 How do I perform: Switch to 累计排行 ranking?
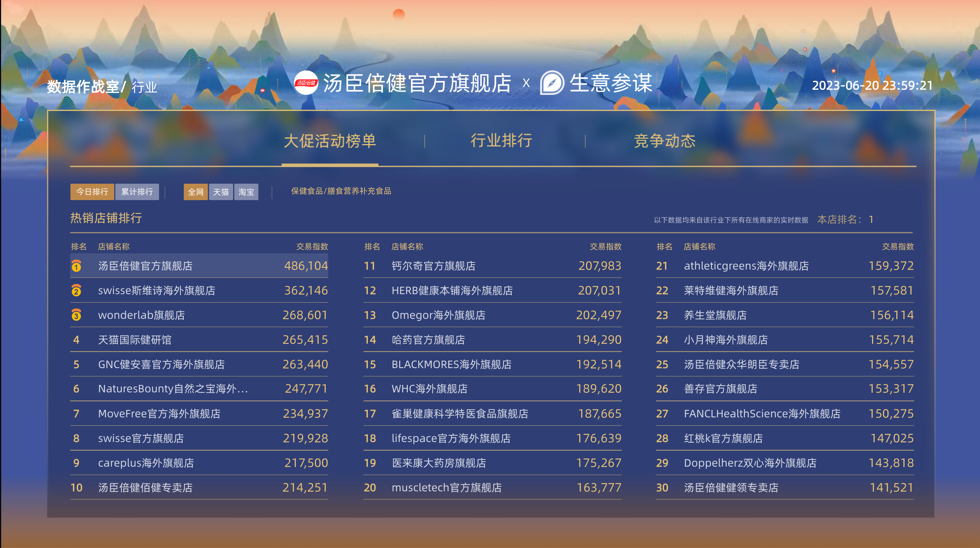tap(137, 192)
